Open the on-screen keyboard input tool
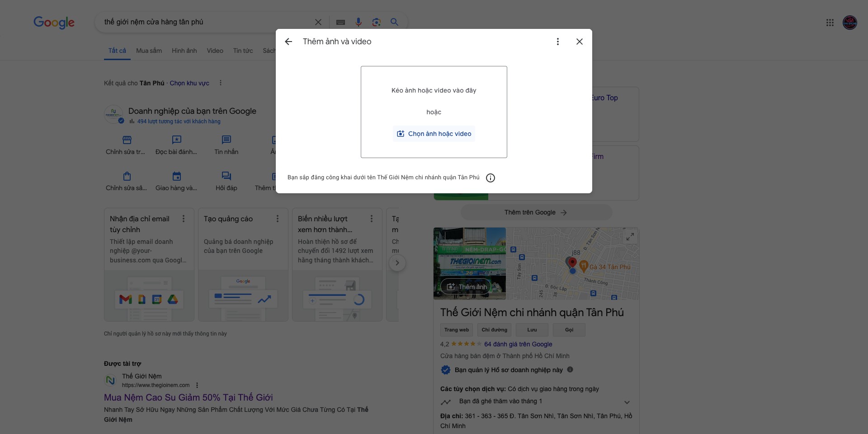868x434 pixels. tap(341, 22)
